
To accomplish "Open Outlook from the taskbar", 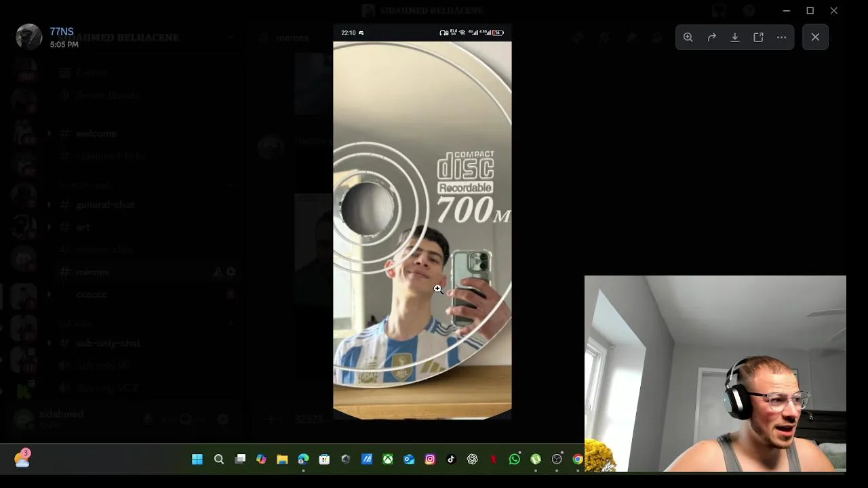I will pyautogui.click(x=409, y=460).
